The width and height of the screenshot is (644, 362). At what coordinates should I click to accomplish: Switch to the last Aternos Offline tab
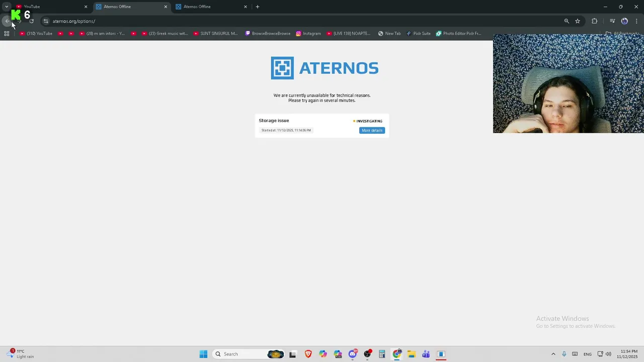[x=212, y=7]
